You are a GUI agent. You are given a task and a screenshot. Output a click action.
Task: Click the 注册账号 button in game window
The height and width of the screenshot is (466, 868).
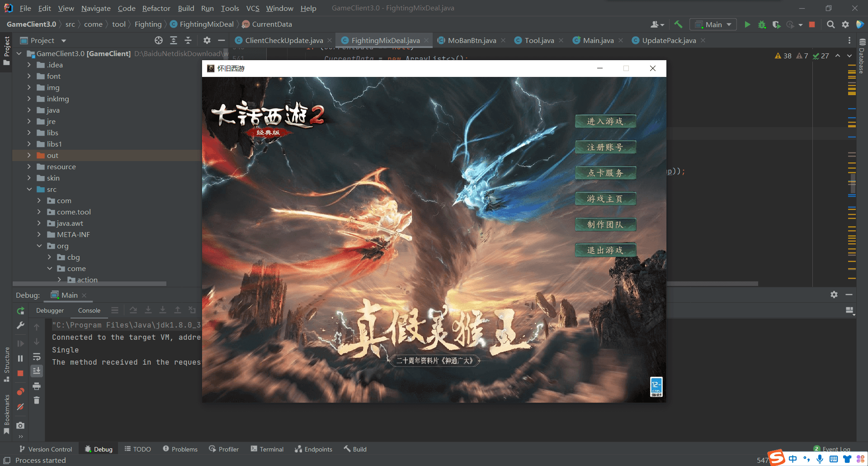coord(605,147)
